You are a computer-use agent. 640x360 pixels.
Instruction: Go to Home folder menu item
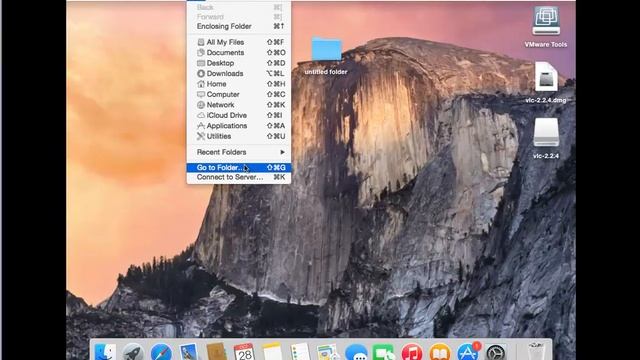tap(239, 84)
